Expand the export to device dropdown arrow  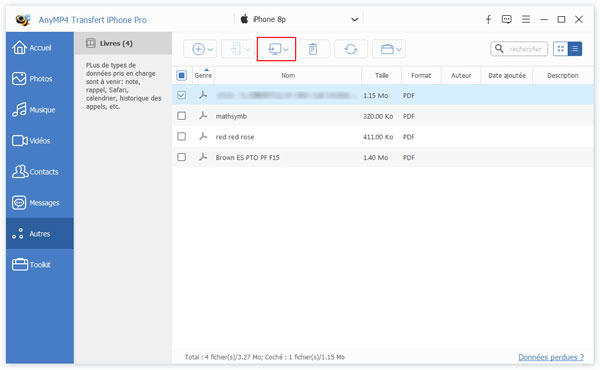pyautogui.click(x=248, y=49)
